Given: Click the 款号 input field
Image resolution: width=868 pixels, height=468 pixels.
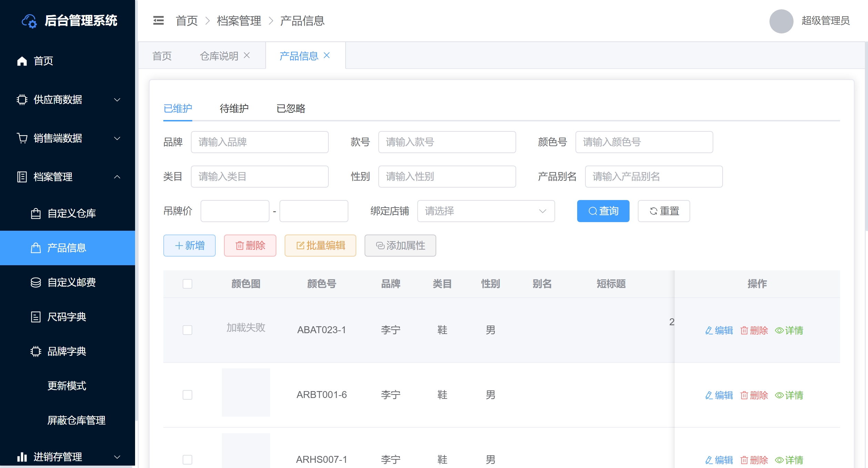Looking at the screenshot, I should click(447, 142).
